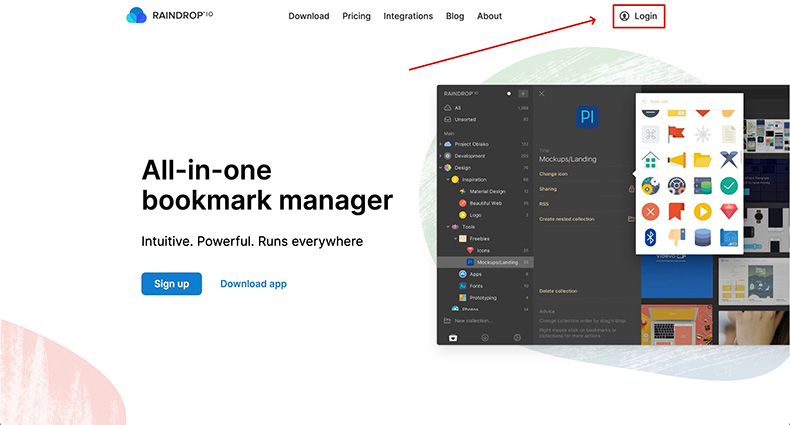Click the Mockups/Landing title field
Image resolution: width=790 pixels, height=425 pixels.
pos(568,159)
